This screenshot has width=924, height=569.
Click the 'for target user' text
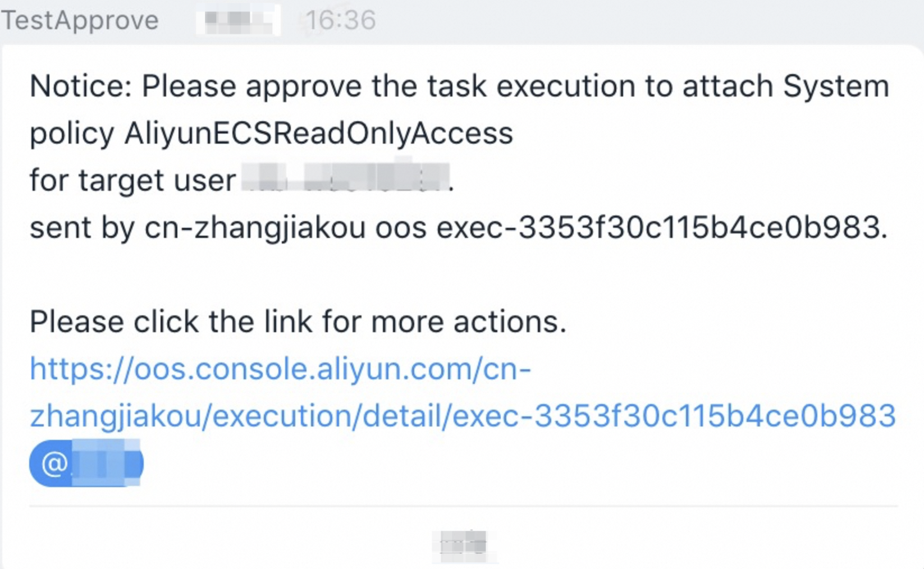pos(132,181)
